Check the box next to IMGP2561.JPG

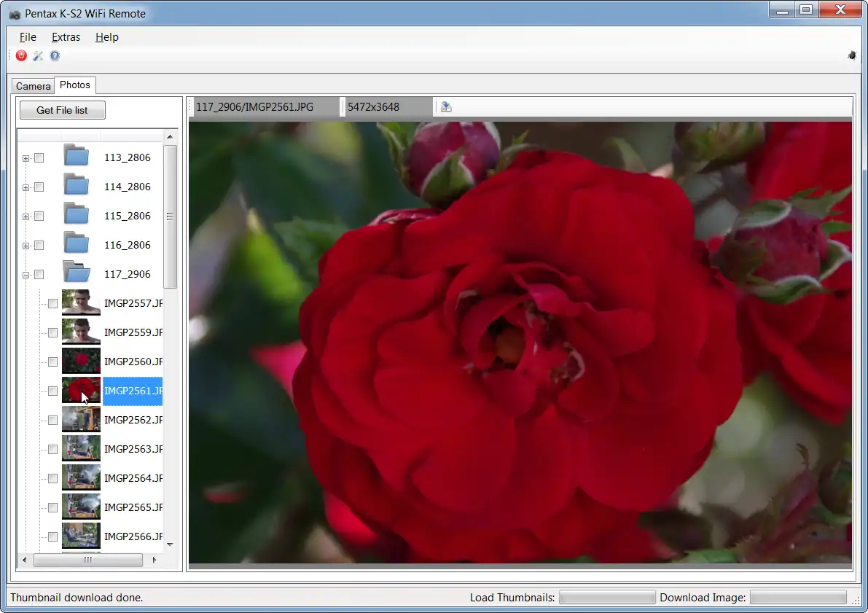52,391
